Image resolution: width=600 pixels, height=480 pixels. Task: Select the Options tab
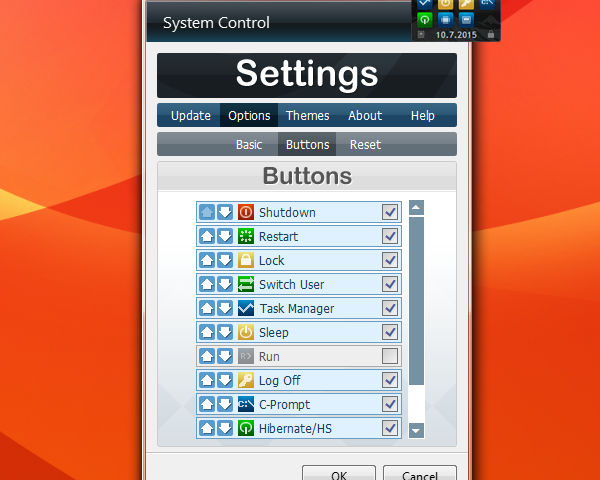(249, 115)
